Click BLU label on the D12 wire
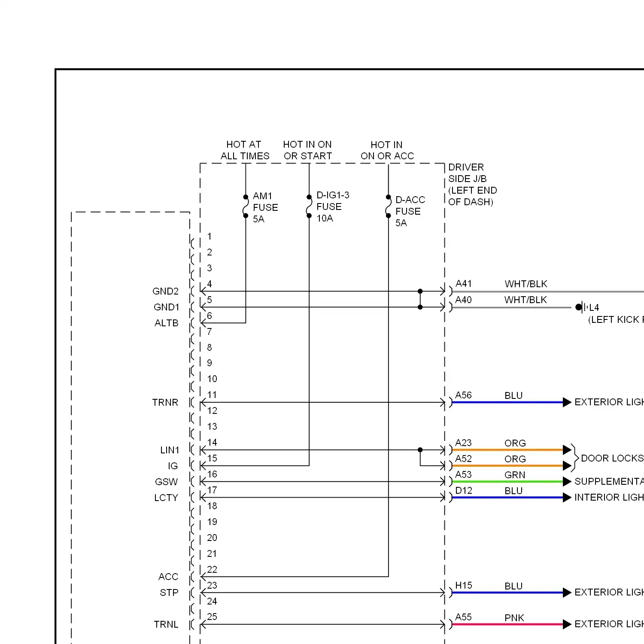Screen dimensions: 644x644 tap(513, 491)
